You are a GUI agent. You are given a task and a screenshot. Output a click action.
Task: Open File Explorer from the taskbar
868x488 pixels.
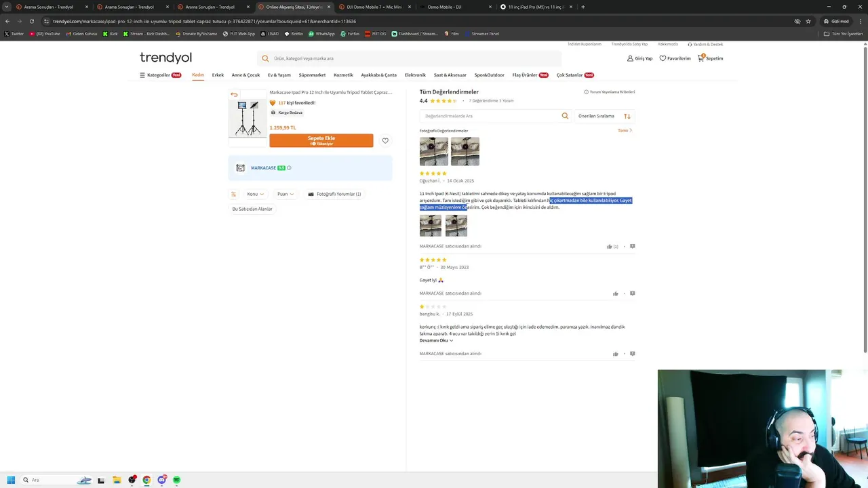tap(117, 480)
